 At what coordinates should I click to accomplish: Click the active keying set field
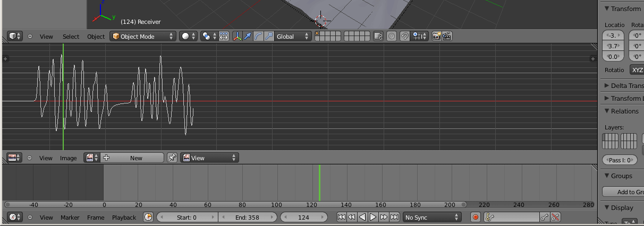(512, 217)
